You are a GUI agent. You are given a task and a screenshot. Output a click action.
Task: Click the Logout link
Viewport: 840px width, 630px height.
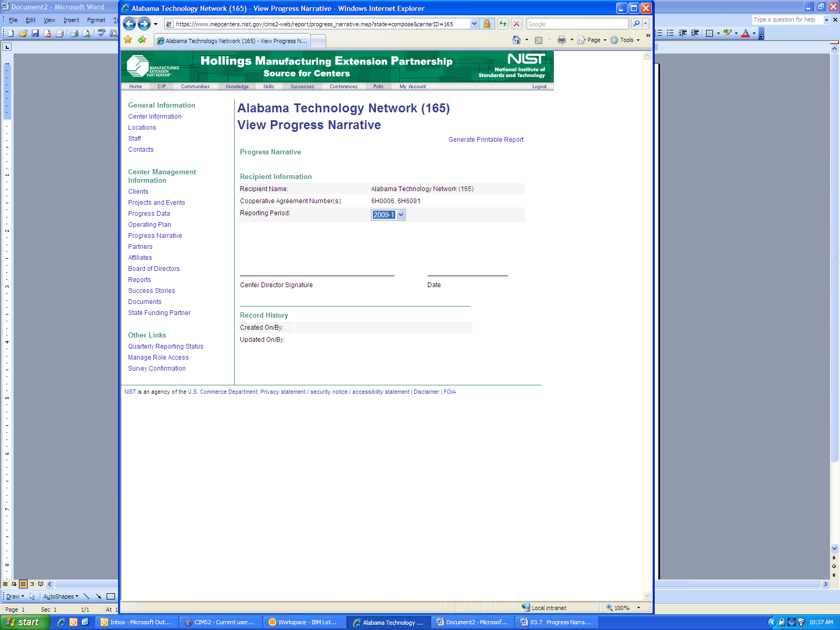tap(540, 87)
